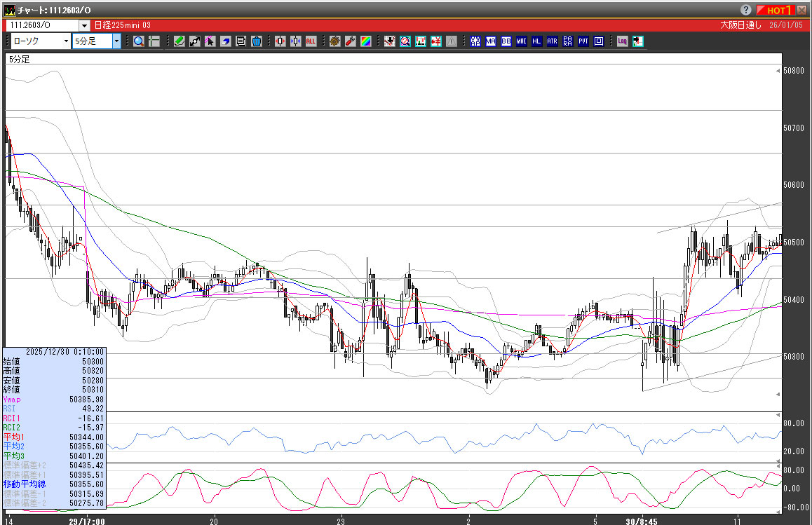
Task: Toggle the Log scale button
Action: [x=622, y=41]
